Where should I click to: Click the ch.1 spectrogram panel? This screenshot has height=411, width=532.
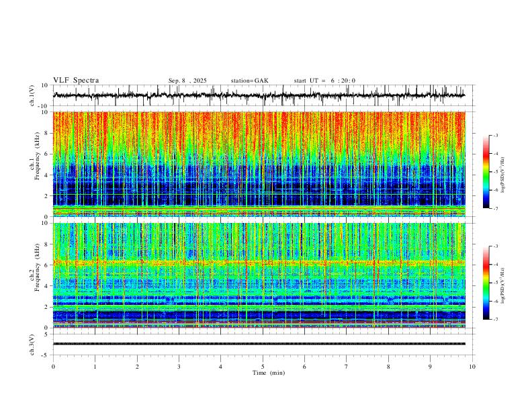click(x=259, y=164)
